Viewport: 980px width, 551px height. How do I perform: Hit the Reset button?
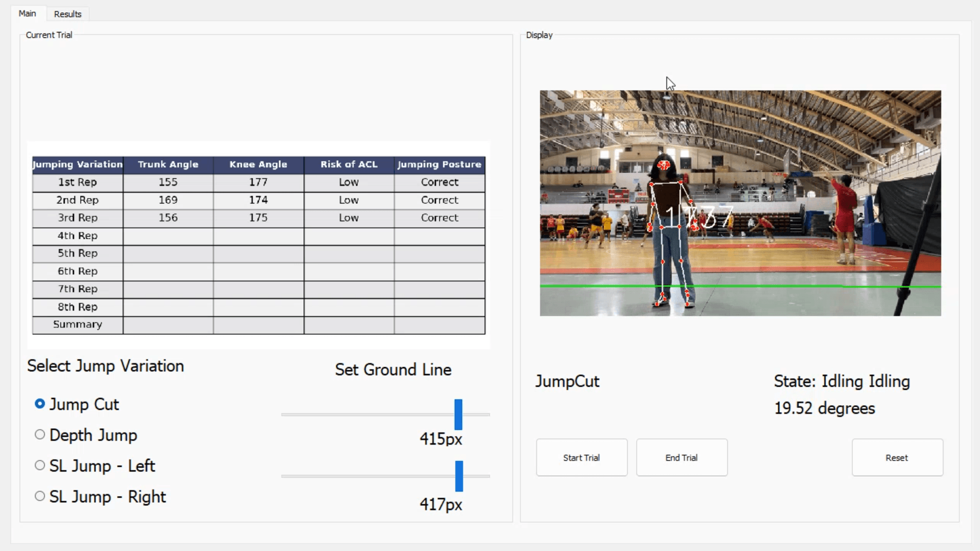(x=896, y=458)
